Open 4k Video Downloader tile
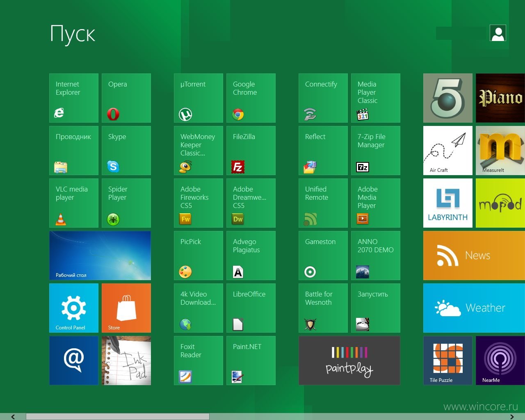Screen dimensions: 525x420 pos(199,308)
